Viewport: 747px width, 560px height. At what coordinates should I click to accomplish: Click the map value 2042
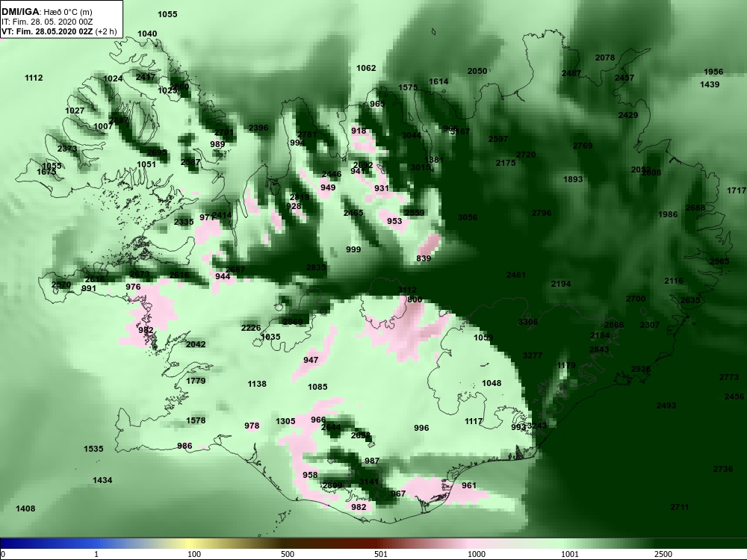[196, 344]
